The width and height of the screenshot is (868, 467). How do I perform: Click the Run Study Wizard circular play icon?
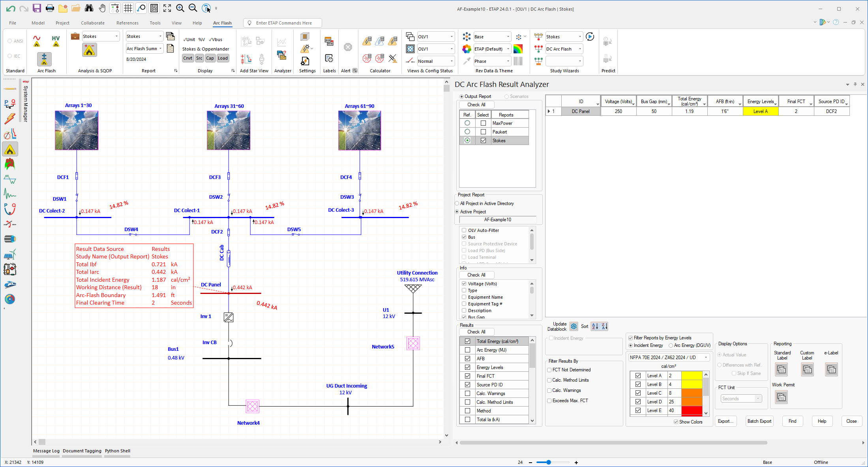pos(590,36)
